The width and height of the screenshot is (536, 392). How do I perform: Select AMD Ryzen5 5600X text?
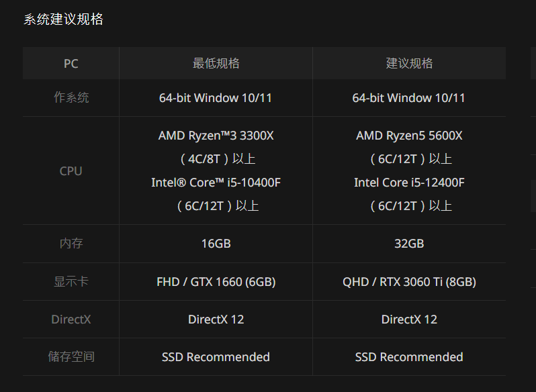409,136
